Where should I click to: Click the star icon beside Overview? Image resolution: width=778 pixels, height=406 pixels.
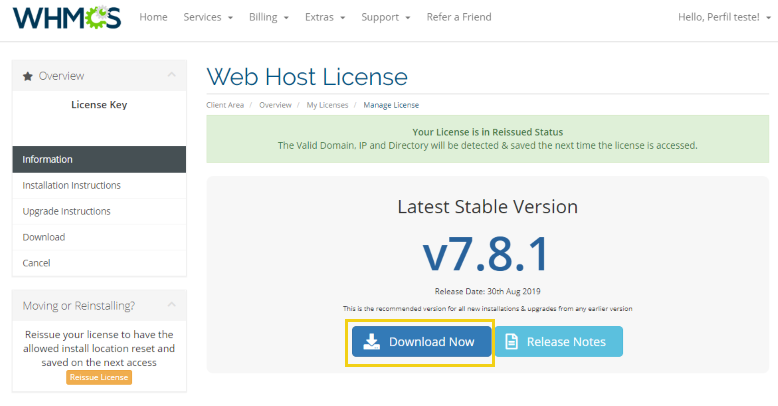tap(28, 76)
